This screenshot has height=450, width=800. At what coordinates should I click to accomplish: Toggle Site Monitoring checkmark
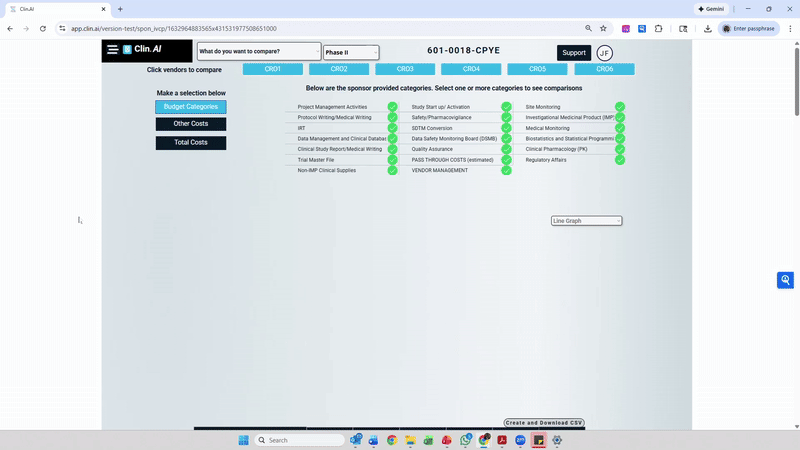[x=620, y=107]
